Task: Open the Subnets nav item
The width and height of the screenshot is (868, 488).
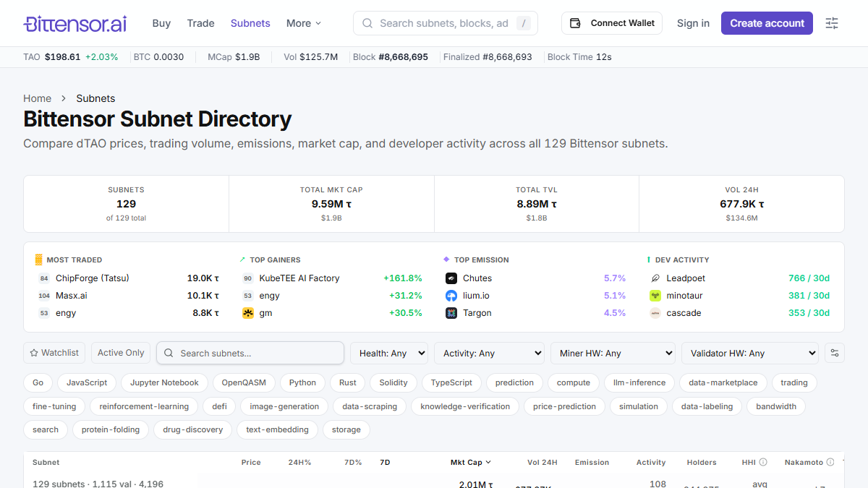Action: (250, 23)
